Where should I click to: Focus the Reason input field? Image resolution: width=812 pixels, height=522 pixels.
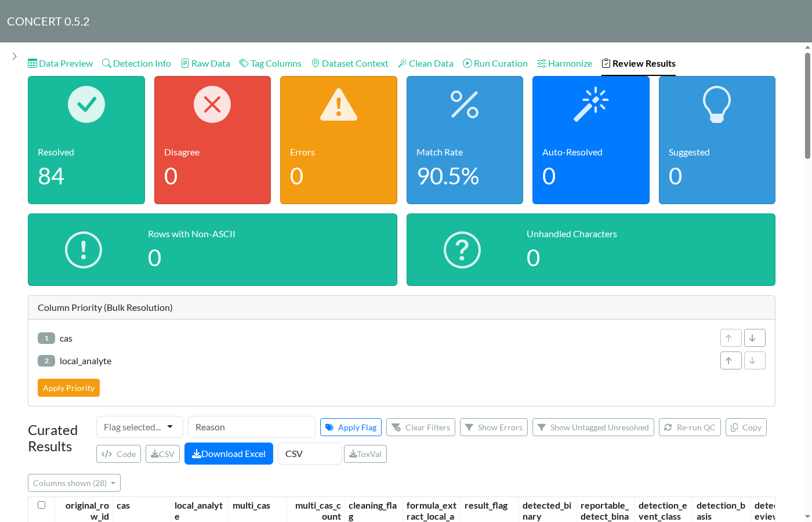pos(252,427)
